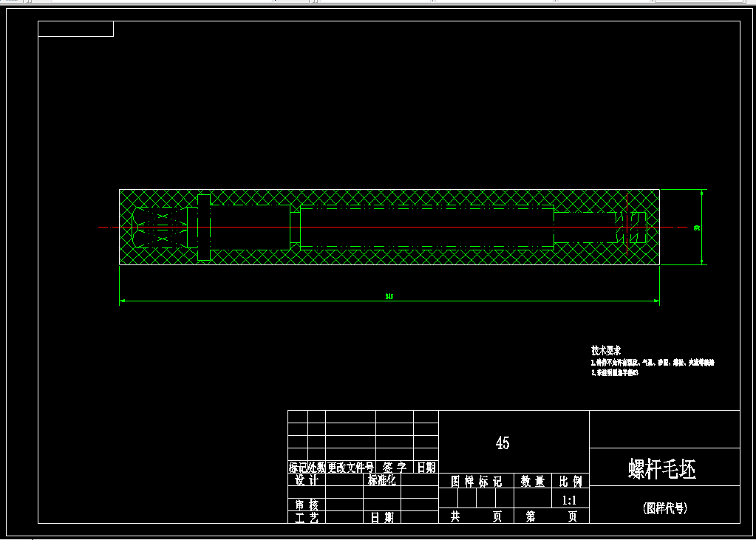
Task: Select the 工艺 row label
Action: [x=307, y=518]
